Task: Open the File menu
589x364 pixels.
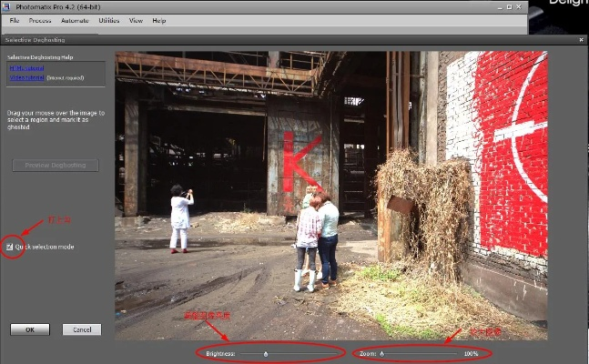Action: pos(14,20)
